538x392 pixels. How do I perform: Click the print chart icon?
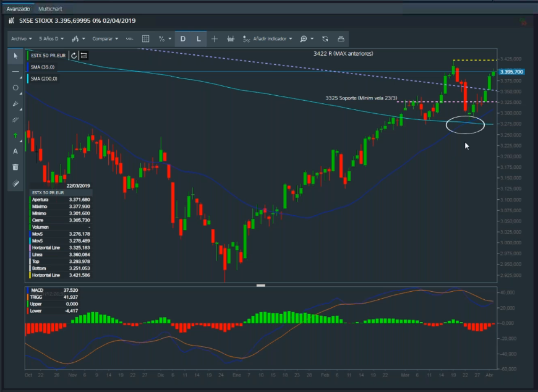341,38
